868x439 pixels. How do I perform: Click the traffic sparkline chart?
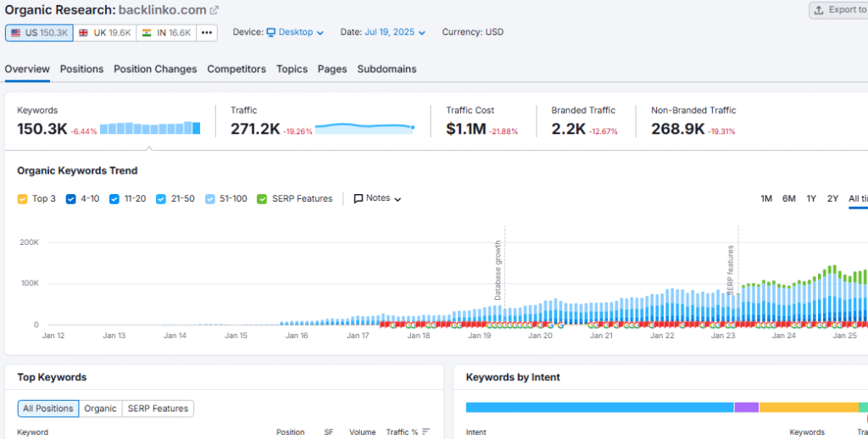point(364,128)
